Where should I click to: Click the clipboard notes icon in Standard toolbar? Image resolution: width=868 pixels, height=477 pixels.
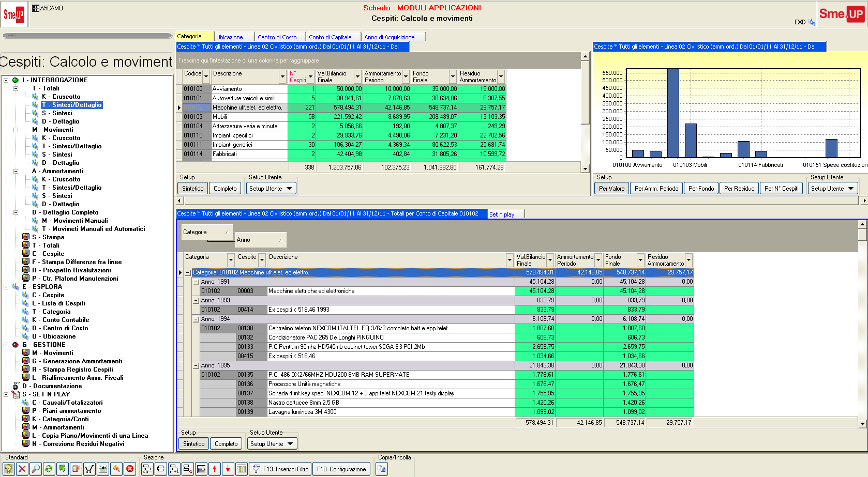pos(76,469)
